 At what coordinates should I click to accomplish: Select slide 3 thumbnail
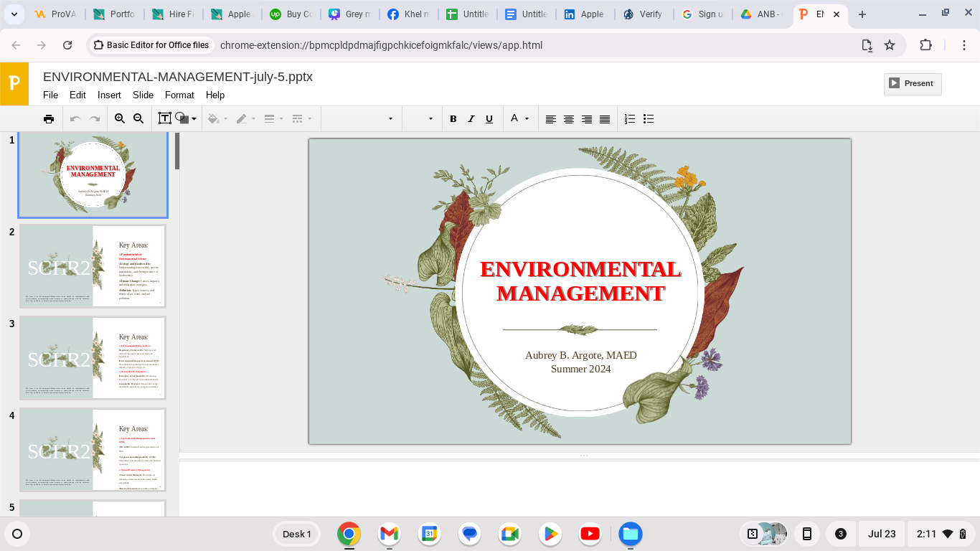pos(93,358)
